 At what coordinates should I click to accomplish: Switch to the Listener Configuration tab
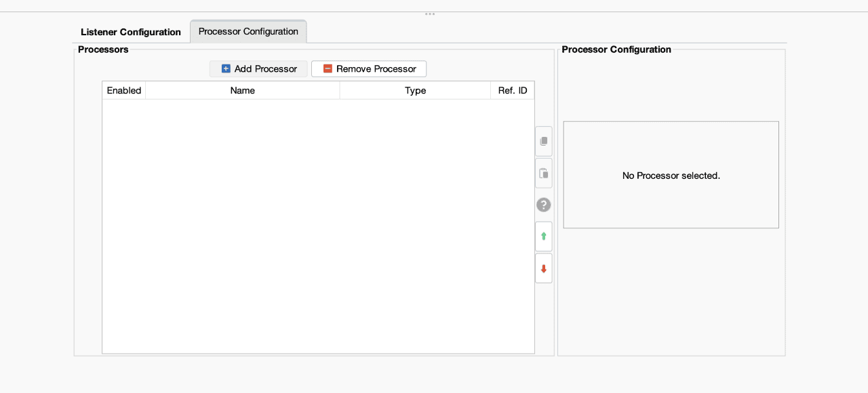(x=131, y=32)
